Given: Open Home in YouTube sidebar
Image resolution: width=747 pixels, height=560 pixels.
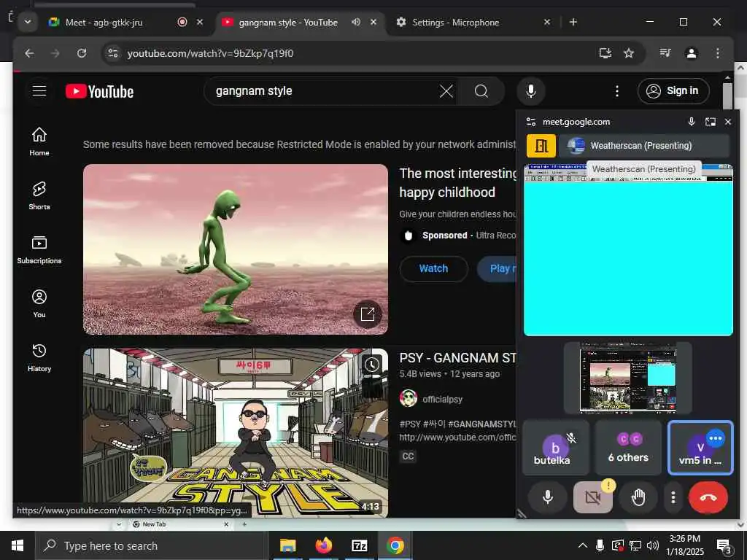Looking at the screenshot, I should click(39, 141).
